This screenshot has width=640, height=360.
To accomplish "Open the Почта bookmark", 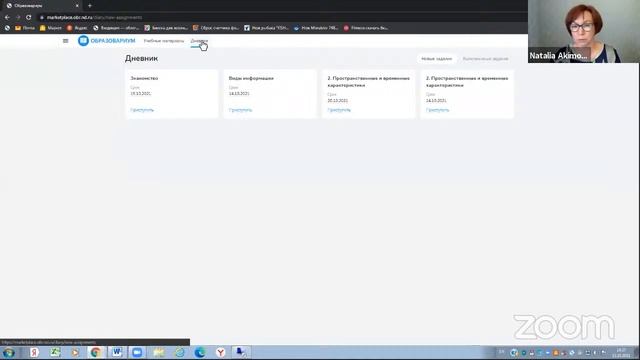I will click(24, 28).
